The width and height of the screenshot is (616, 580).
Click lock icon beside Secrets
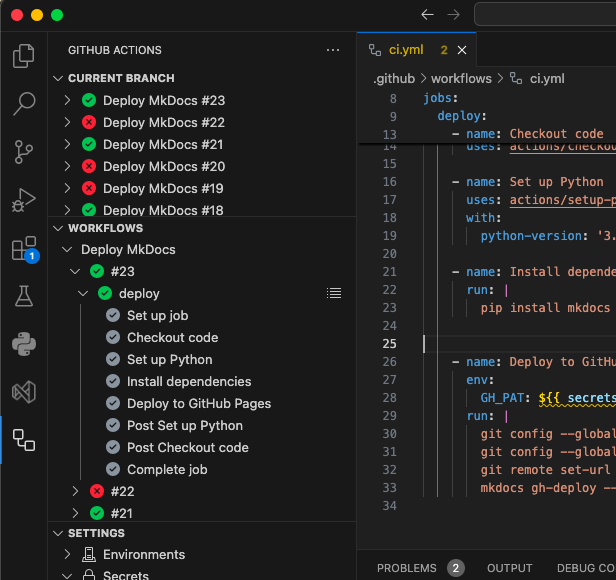pyautogui.click(x=89, y=575)
